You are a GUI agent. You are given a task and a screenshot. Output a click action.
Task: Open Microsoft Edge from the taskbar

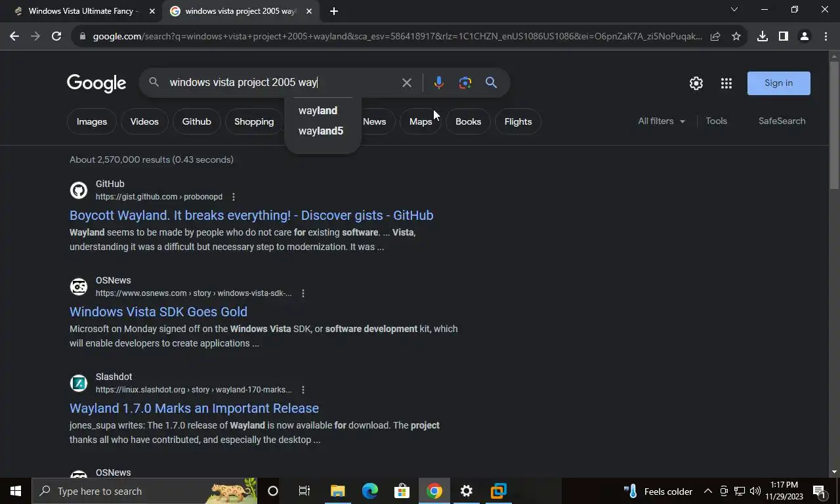tap(370, 491)
